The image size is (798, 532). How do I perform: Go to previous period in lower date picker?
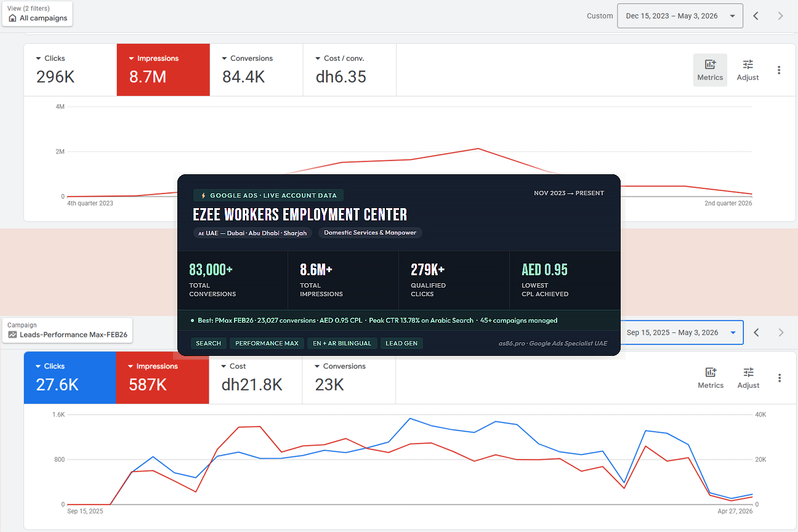click(757, 332)
